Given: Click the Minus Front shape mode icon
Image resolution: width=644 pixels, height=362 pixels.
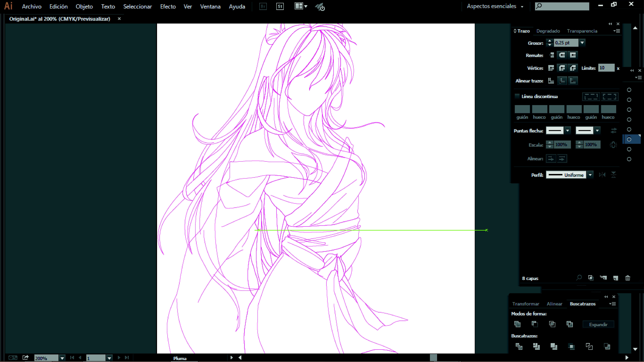Looking at the screenshot, I should [x=534, y=324].
